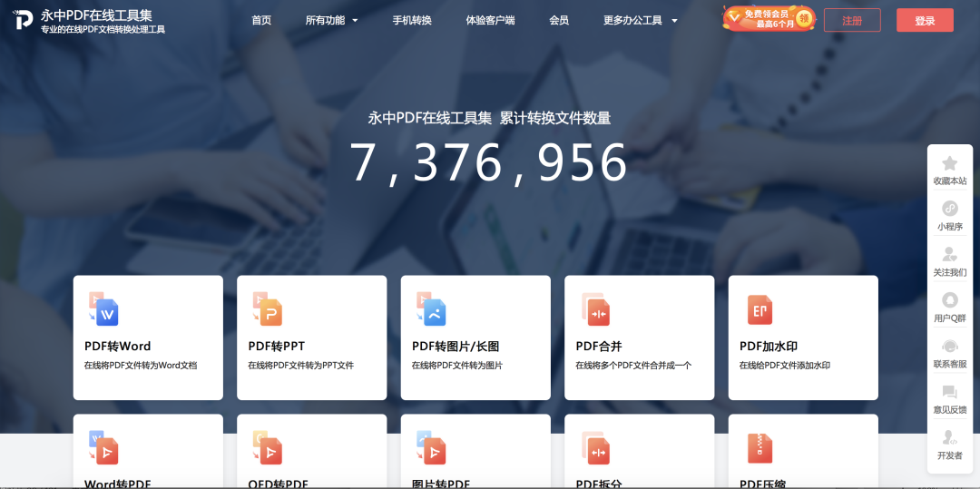Click heading 累计转换文件数量
Viewport: 980px width, 489px height.
click(x=555, y=118)
